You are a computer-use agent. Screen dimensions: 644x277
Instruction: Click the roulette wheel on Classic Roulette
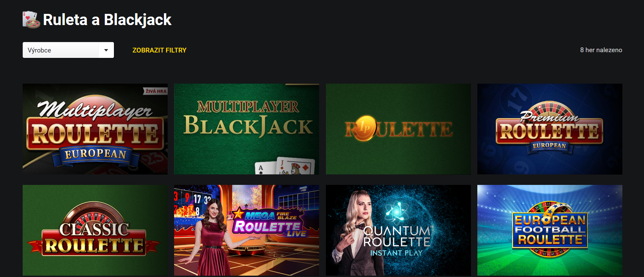click(x=95, y=217)
